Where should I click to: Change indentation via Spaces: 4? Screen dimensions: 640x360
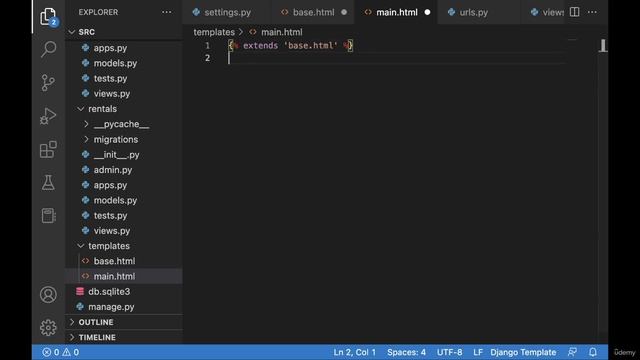click(406, 352)
